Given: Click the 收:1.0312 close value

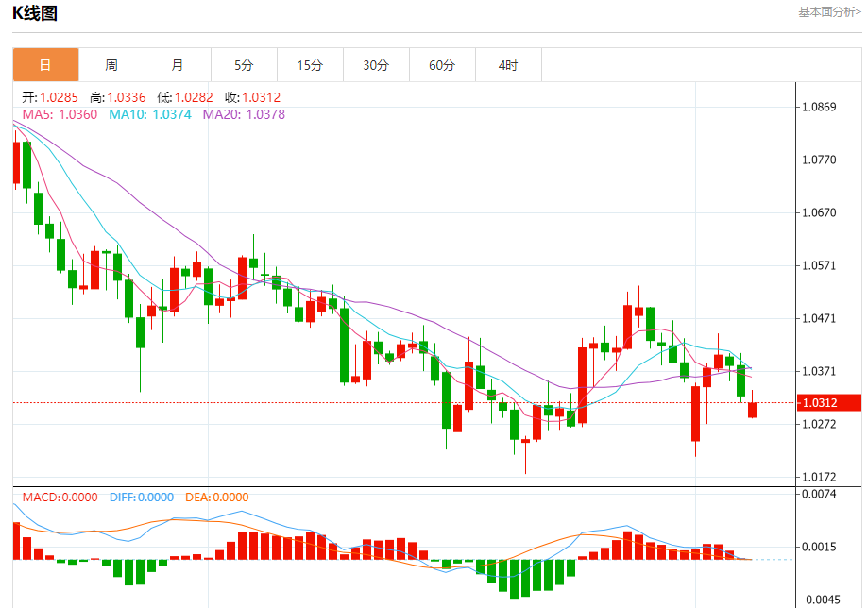Looking at the screenshot, I should point(252,98).
